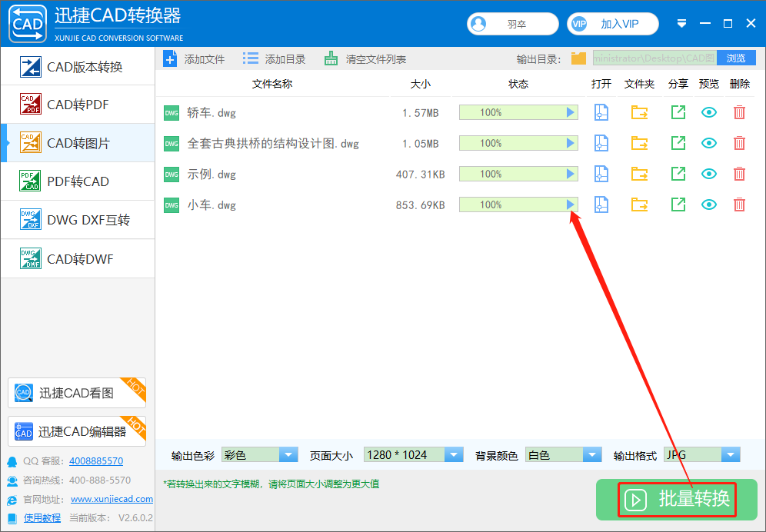This screenshot has width=766, height=532.
Task: Click 添加目录 list icon
Action: [251, 59]
